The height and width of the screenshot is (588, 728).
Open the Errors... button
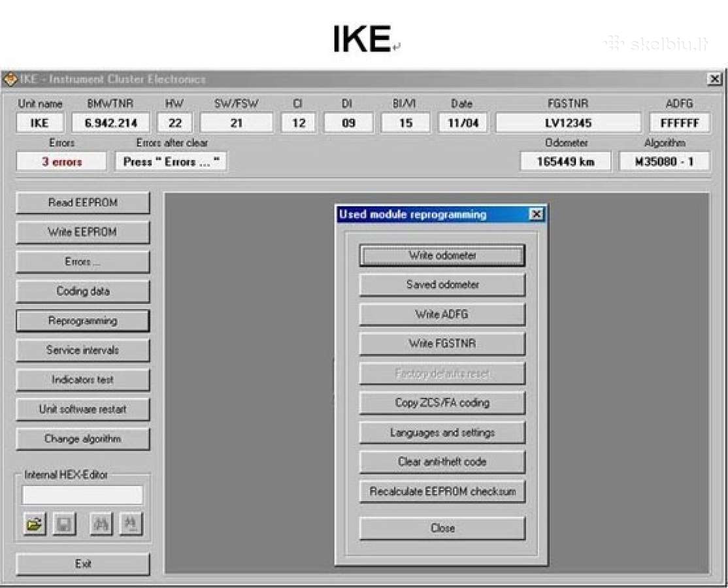click(82, 262)
